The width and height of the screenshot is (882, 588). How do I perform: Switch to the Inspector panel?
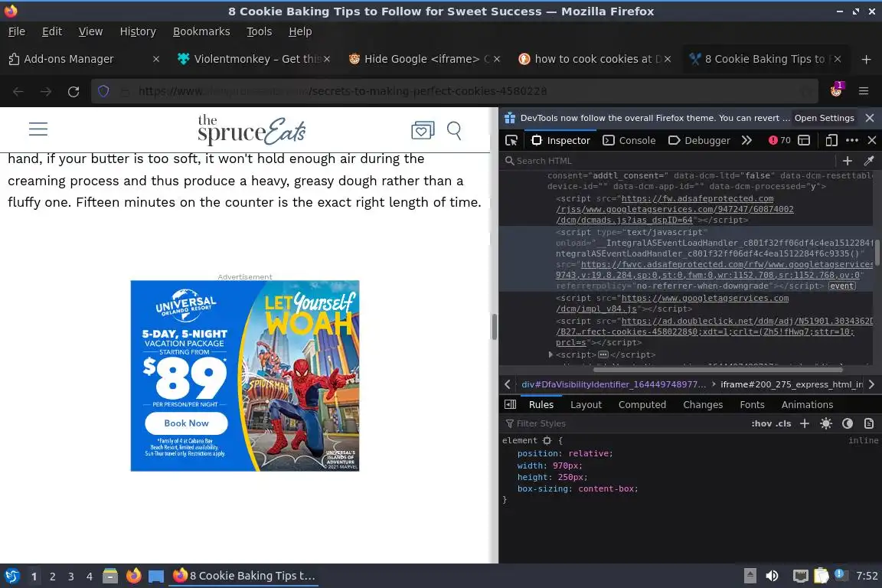[x=560, y=140]
